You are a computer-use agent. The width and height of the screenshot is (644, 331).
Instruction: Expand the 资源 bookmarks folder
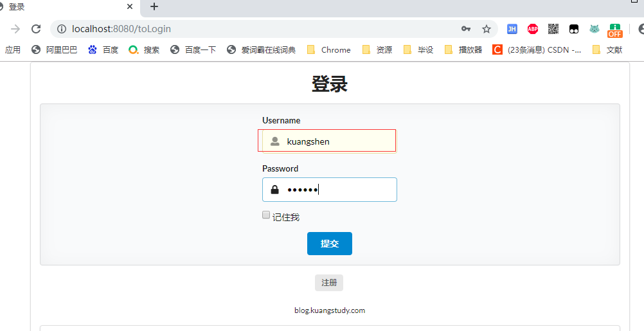[x=377, y=49]
